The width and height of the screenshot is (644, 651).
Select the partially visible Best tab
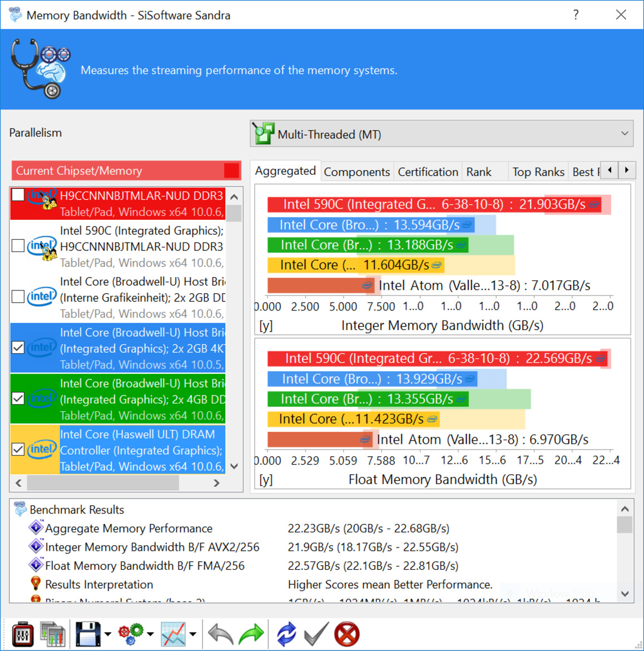585,172
